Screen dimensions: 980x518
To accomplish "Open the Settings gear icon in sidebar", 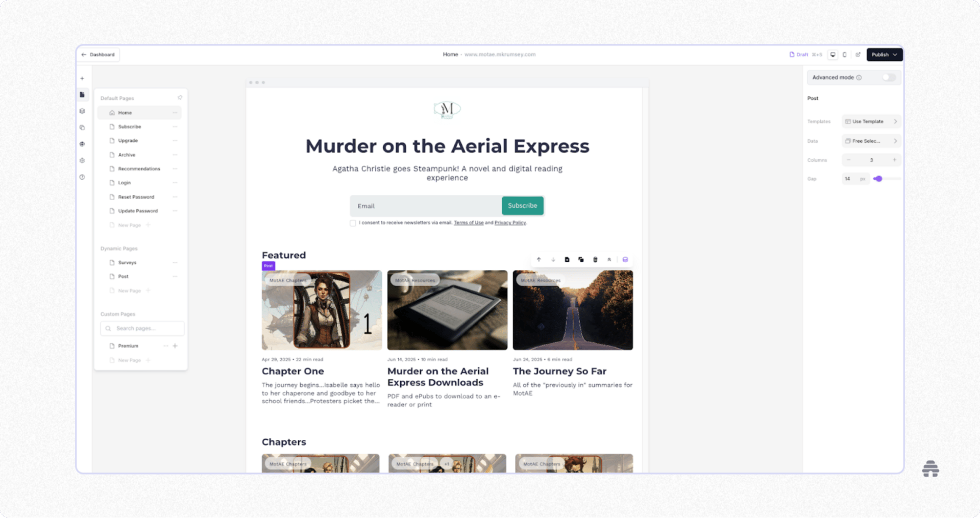I will 82,160.
